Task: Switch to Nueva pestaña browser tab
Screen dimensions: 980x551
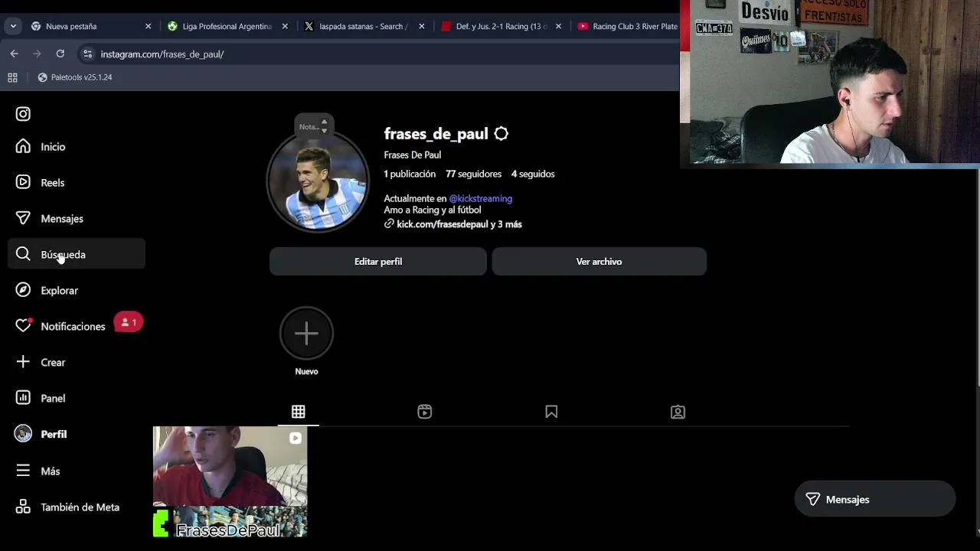Action: click(90, 26)
